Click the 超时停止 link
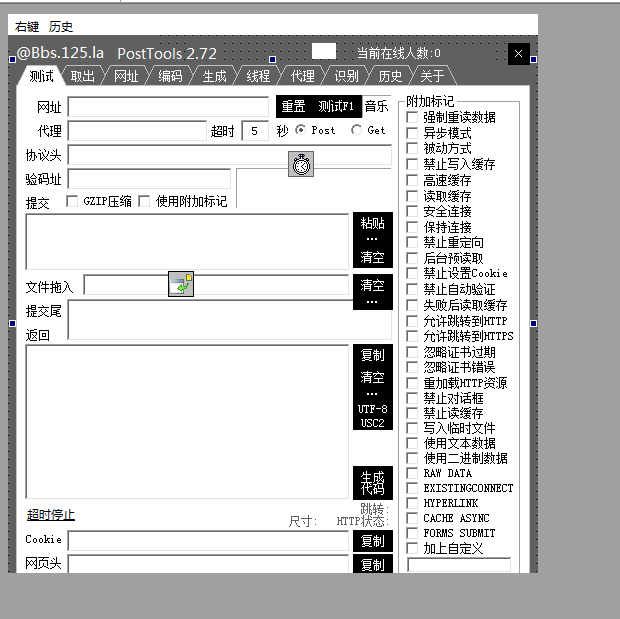The image size is (620, 619). (51, 515)
